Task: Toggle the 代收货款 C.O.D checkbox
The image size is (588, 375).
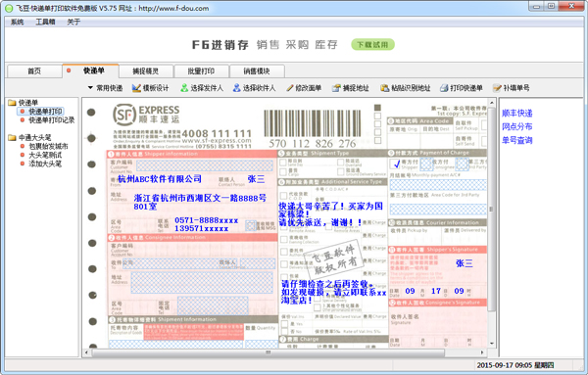Action: click(x=283, y=196)
